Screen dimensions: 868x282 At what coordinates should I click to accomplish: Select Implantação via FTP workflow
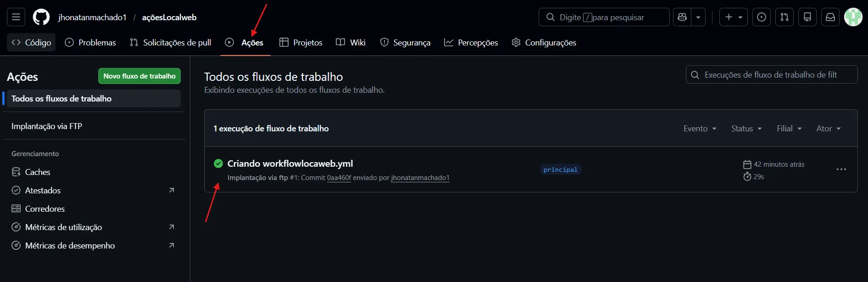[x=47, y=126]
